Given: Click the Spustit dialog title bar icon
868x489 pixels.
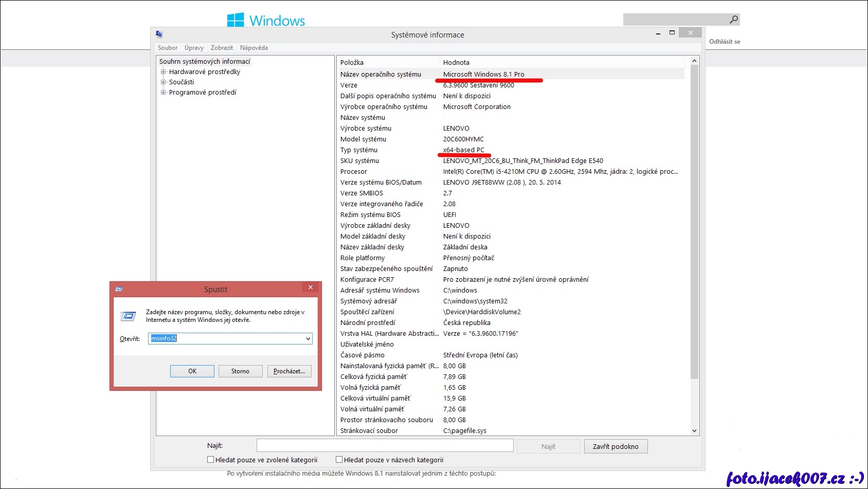Looking at the screenshot, I should pyautogui.click(x=119, y=289).
